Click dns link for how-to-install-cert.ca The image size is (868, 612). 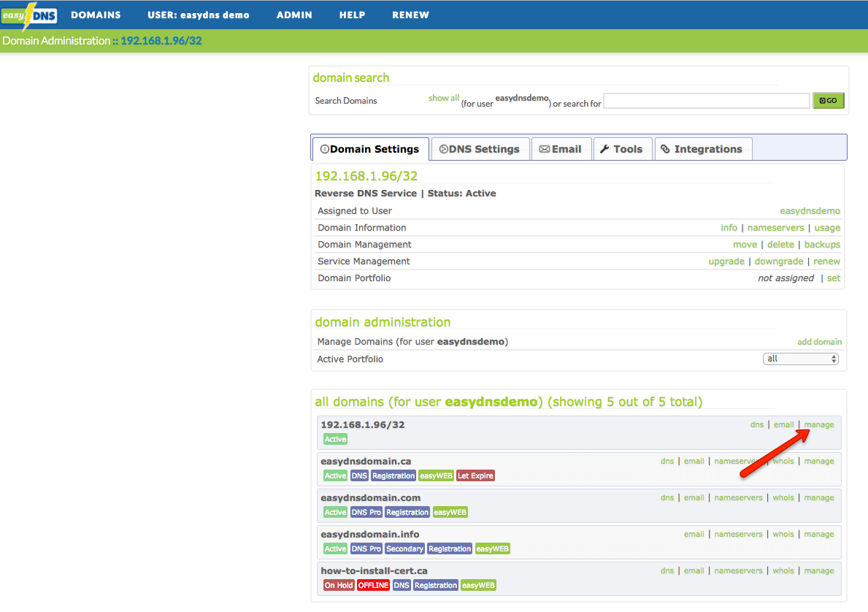pyautogui.click(x=667, y=571)
